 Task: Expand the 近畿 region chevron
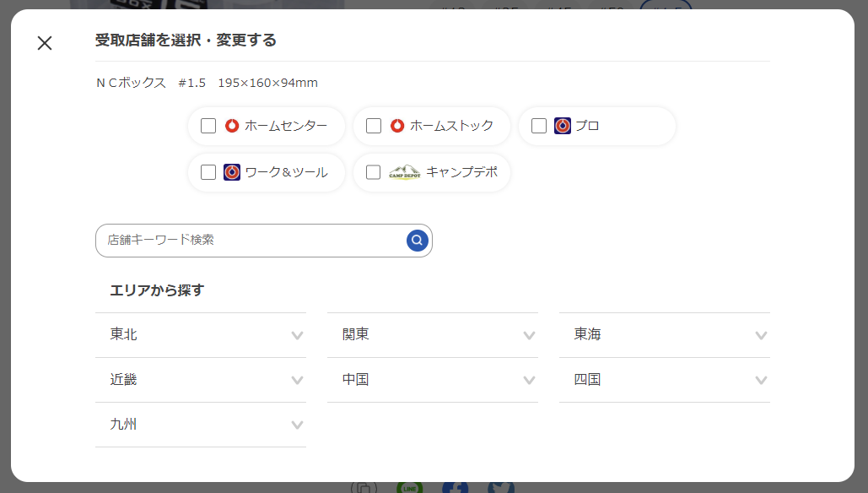tap(297, 380)
